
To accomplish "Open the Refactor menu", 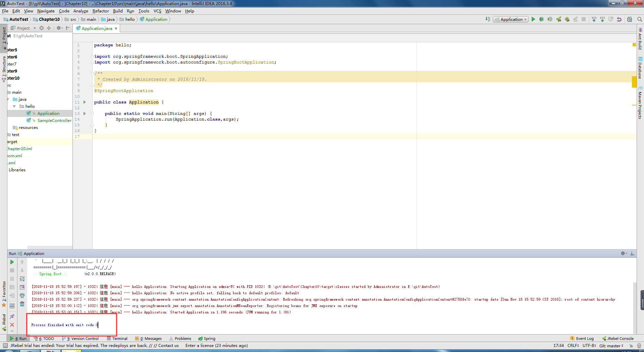I will tap(101, 11).
